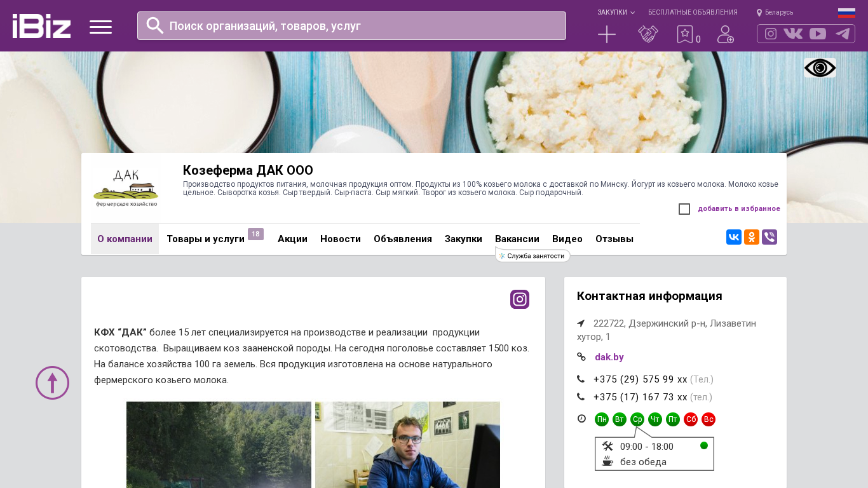Open the hamburger main menu

click(x=100, y=27)
